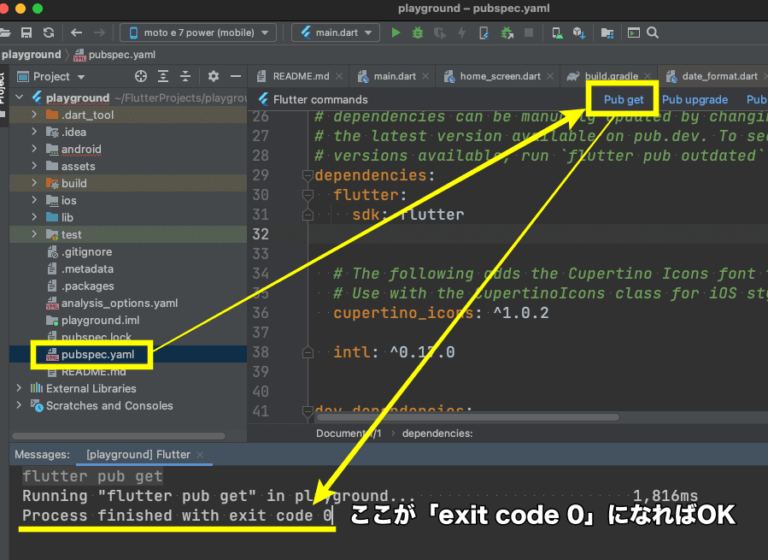Screen dimensions: 768x560
Task: Click the intl: ^0.17.0 dependency line
Action: pyautogui.click(x=394, y=352)
